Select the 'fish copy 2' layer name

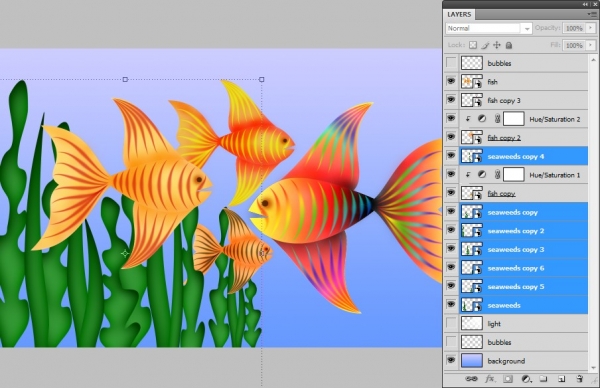coord(504,138)
